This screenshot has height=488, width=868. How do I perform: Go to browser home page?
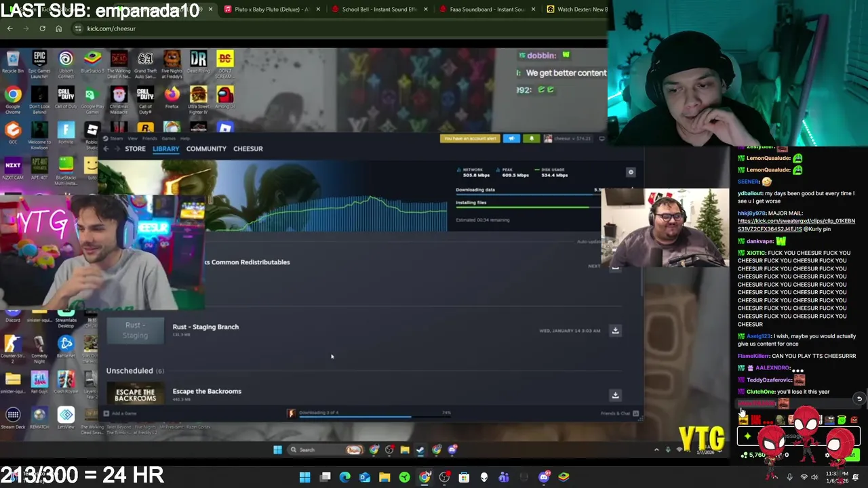point(58,28)
